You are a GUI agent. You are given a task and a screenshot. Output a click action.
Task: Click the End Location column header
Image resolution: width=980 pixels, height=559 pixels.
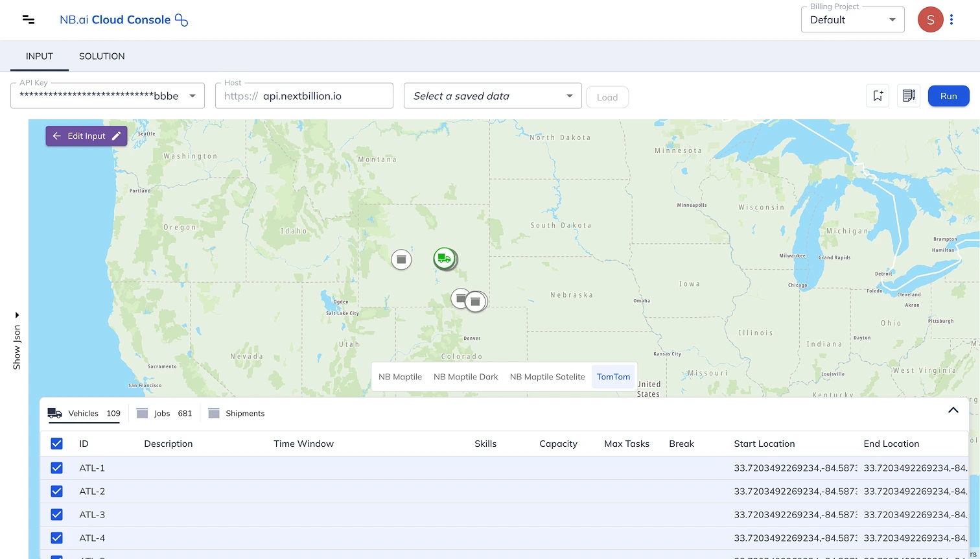(x=891, y=444)
